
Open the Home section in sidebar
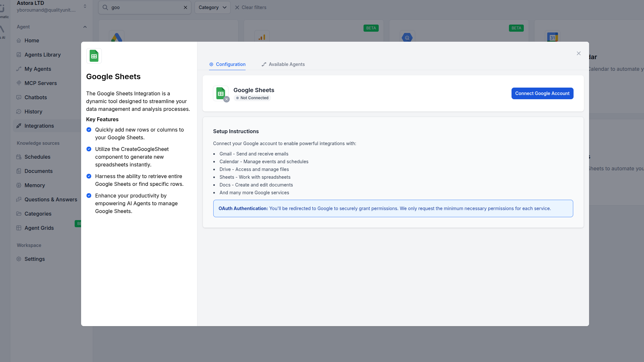point(32,40)
